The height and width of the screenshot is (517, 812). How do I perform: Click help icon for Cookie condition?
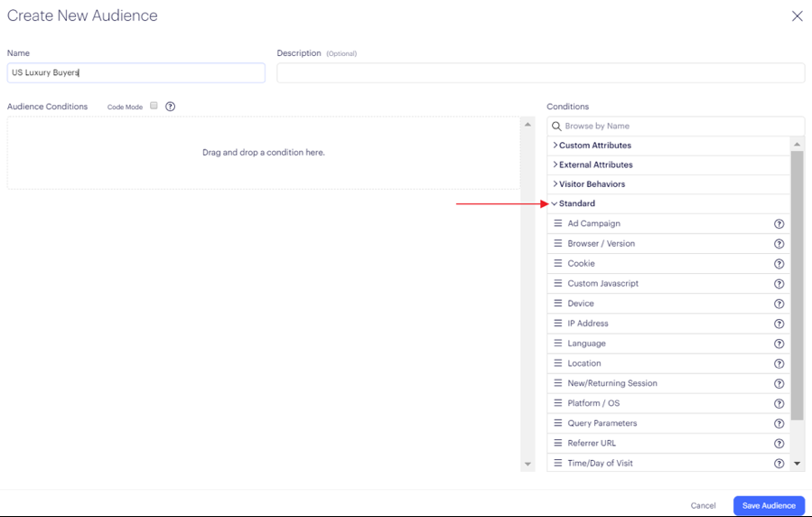779,264
